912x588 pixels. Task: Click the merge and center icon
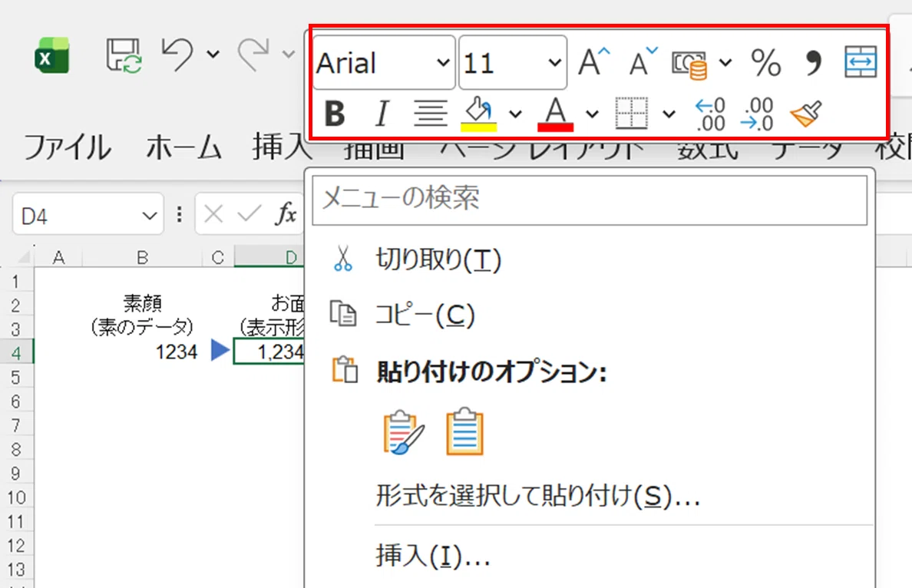click(x=861, y=61)
